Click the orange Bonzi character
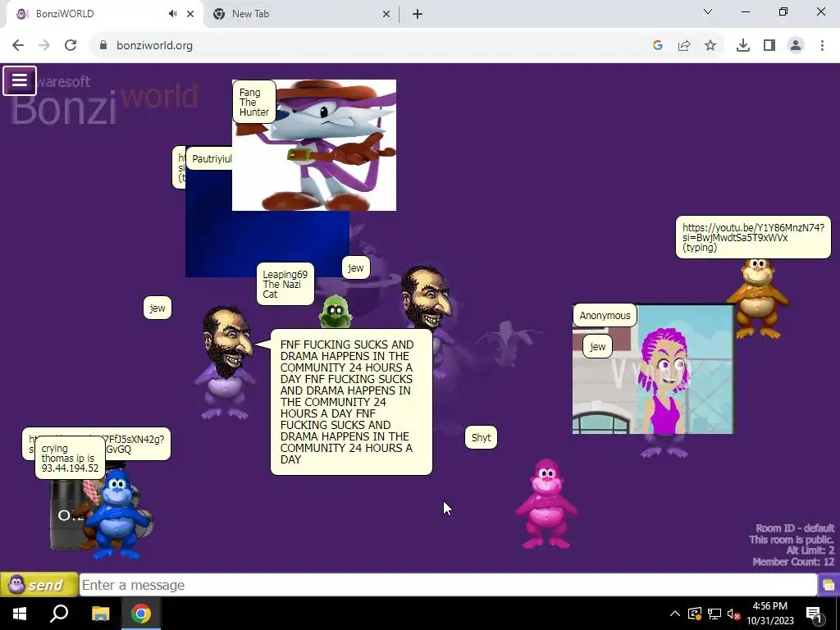840x630 pixels. [x=757, y=298]
